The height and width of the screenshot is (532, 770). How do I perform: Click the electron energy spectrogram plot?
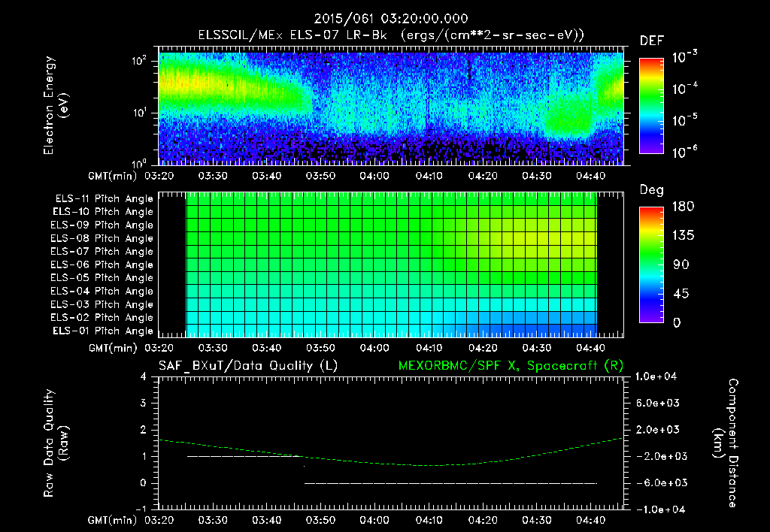[x=391, y=106]
